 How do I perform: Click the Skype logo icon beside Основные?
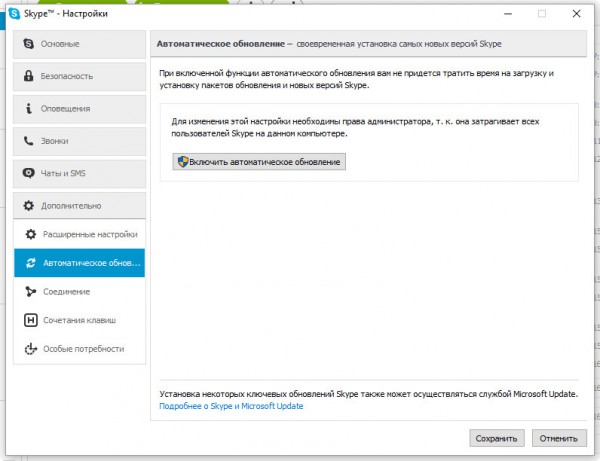click(29, 44)
